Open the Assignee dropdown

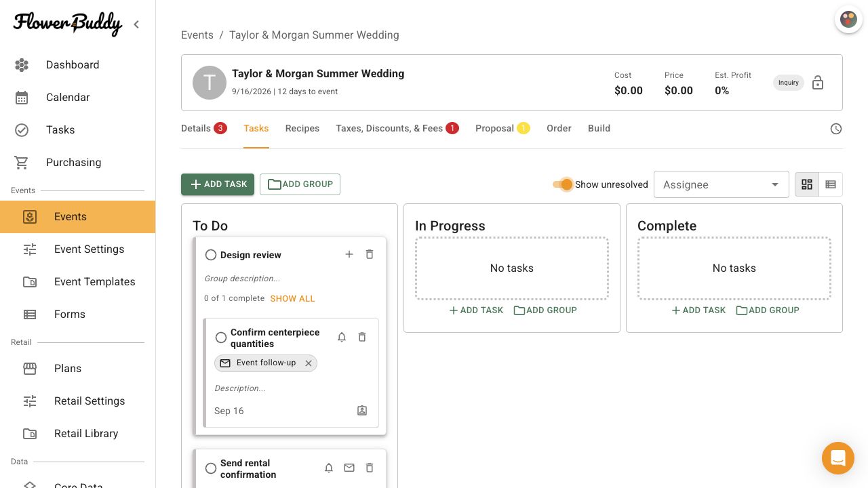click(x=722, y=184)
